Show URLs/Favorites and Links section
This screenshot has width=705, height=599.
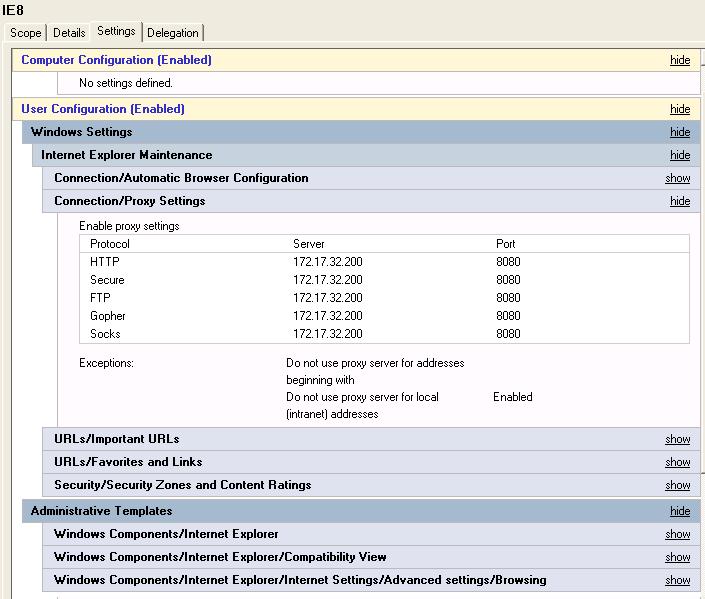[x=678, y=462]
